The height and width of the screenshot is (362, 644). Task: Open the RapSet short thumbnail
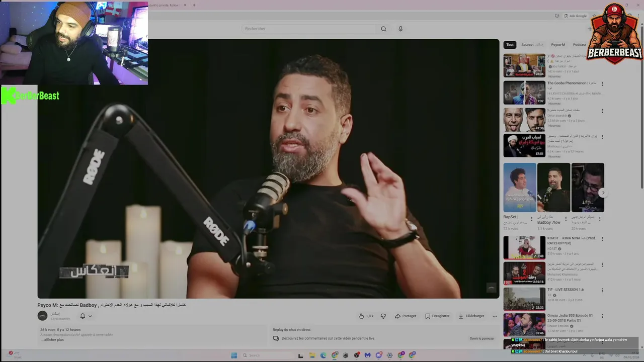(520, 187)
